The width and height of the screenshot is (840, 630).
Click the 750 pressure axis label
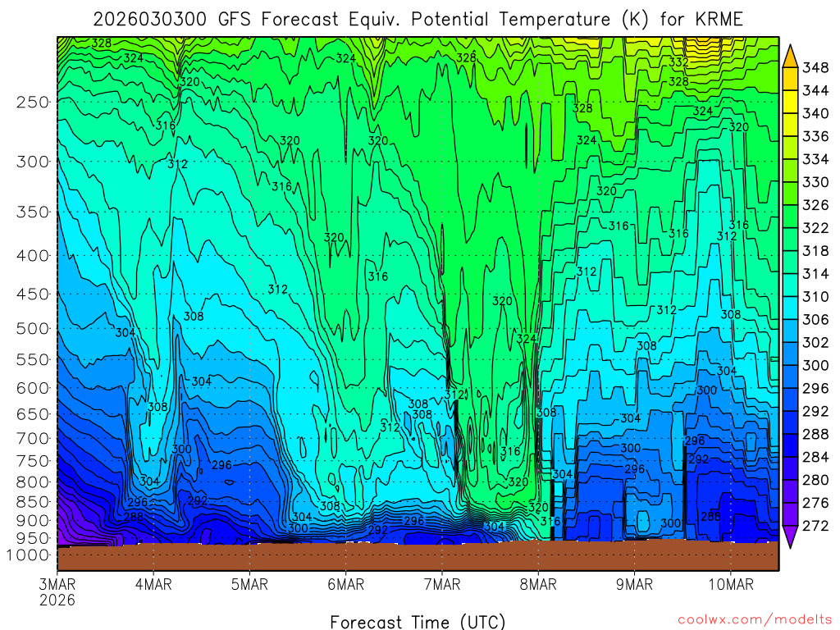click(x=33, y=461)
